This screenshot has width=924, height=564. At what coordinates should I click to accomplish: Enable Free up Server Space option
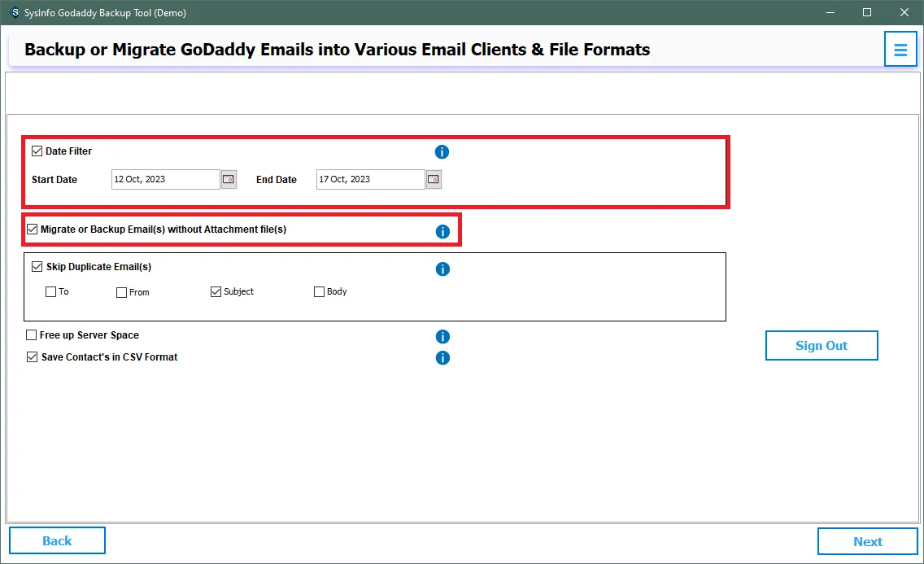click(31, 334)
